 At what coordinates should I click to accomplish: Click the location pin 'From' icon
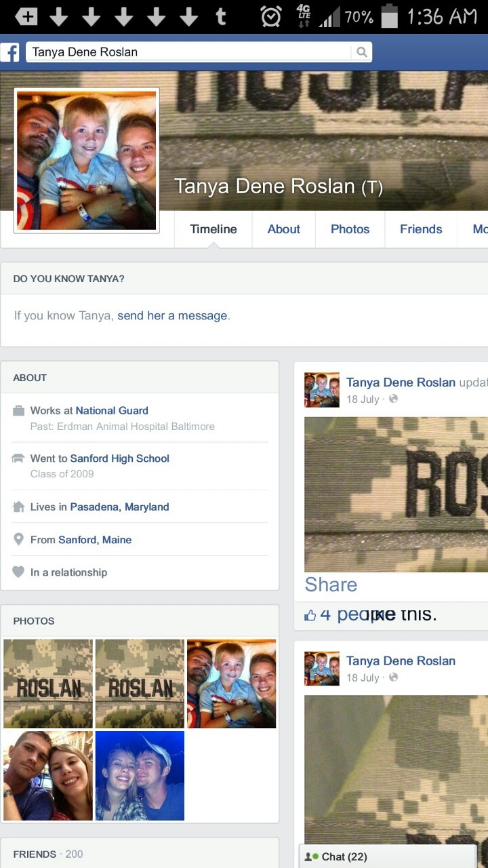tap(18, 540)
